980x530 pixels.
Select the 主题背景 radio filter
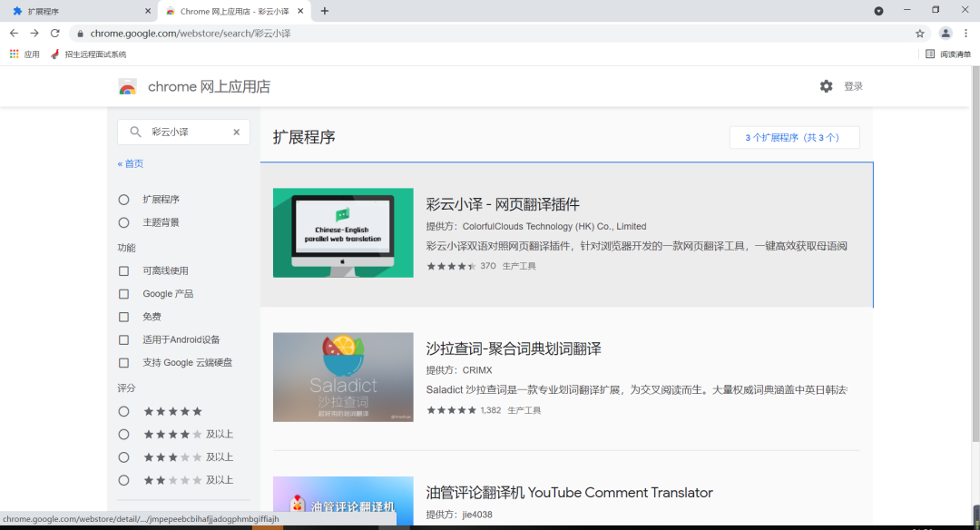[123, 222]
